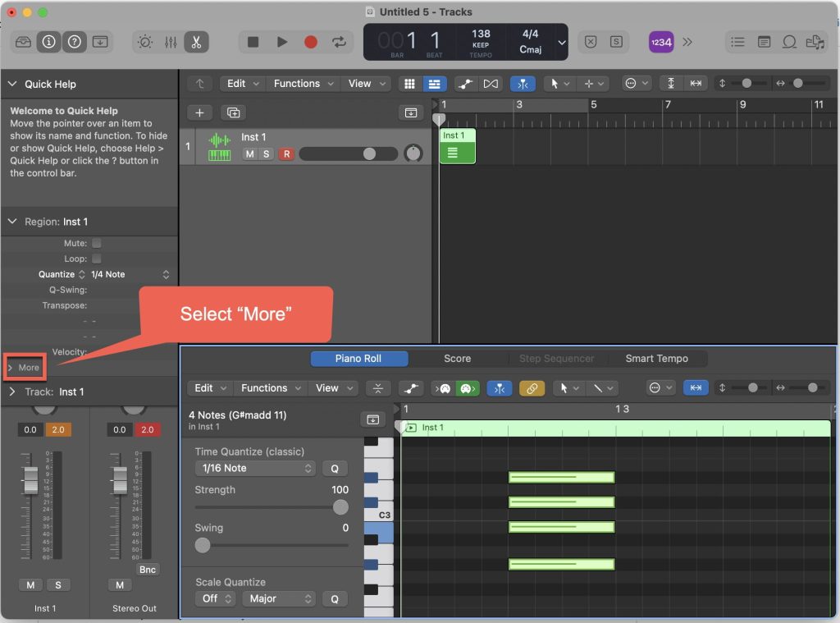Expand the More disclosure triangle
The width and height of the screenshot is (840, 623).
tap(11, 368)
